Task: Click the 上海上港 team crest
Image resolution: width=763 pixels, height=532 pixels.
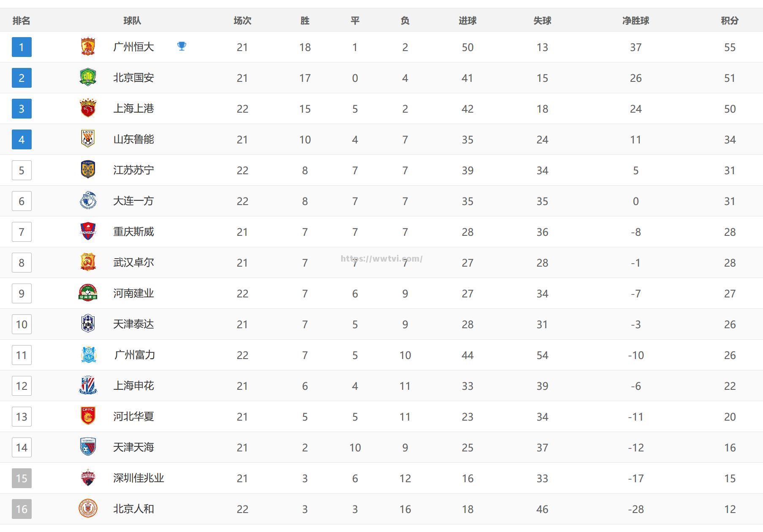Action: (88, 108)
